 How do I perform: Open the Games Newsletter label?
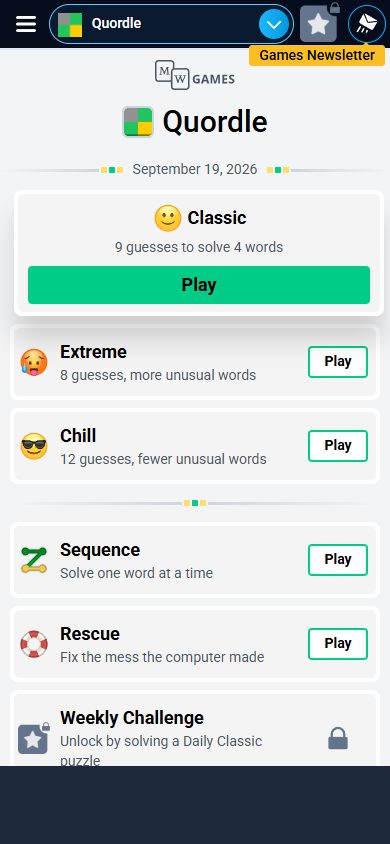[317, 55]
